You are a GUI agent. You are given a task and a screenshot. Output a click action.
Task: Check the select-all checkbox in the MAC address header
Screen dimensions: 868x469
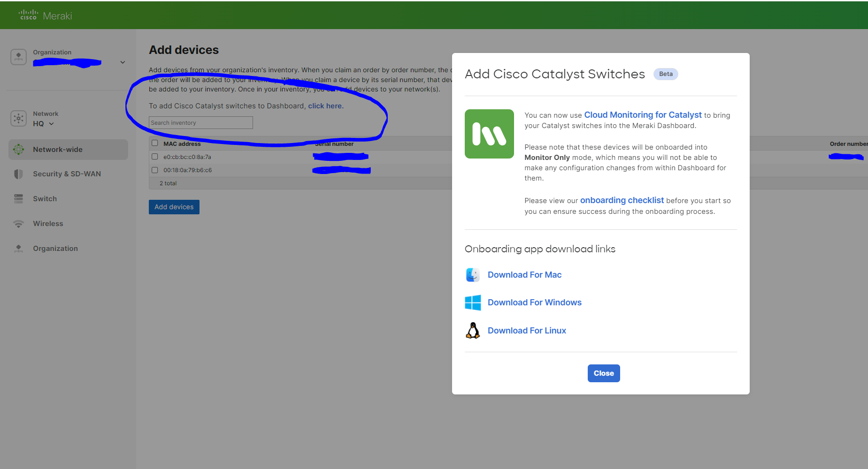(x=155, y=143)
